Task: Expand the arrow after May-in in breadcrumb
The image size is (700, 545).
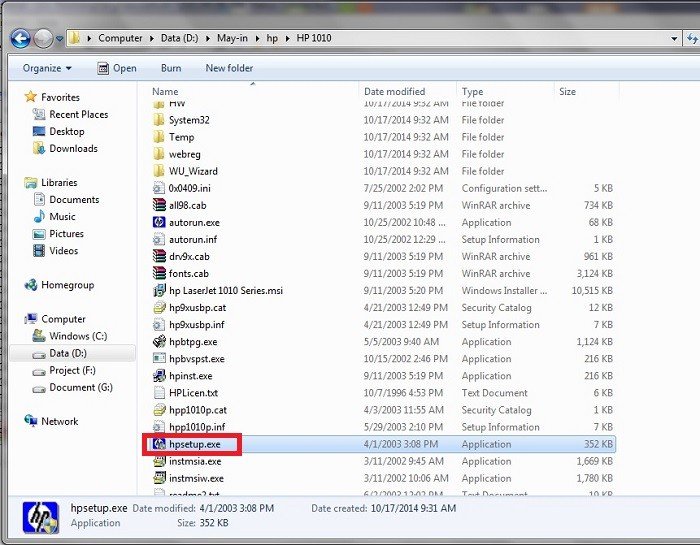Action: [x=257, y=38]
